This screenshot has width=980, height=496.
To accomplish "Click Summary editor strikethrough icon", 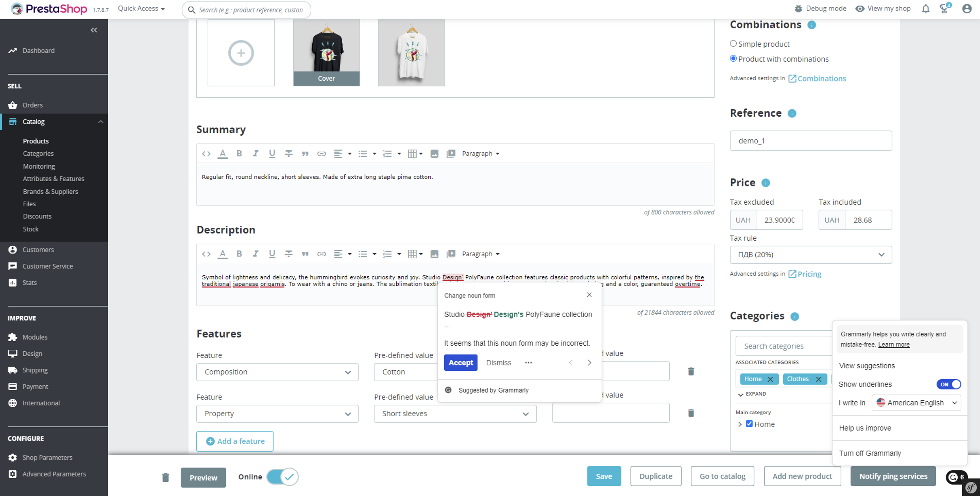I will pos(288,154).
